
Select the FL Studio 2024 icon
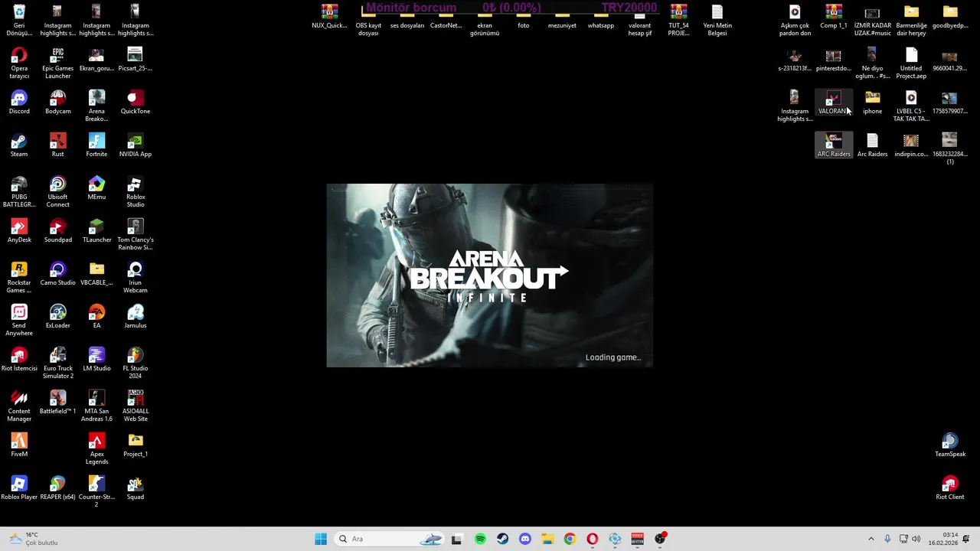(136, 363)
